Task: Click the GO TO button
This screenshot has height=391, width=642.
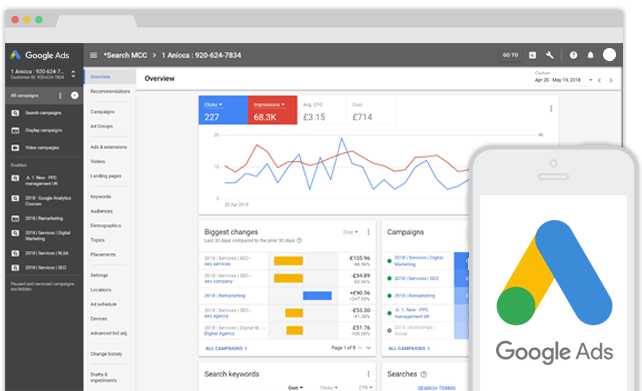Action: pyautogui.click(x=510, y=55)
